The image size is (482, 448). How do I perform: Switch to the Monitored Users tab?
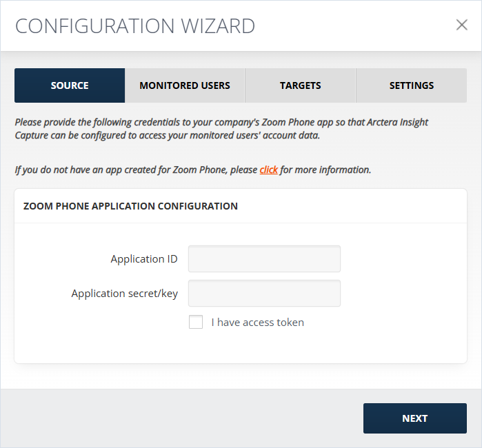click(x=185, y=85)
